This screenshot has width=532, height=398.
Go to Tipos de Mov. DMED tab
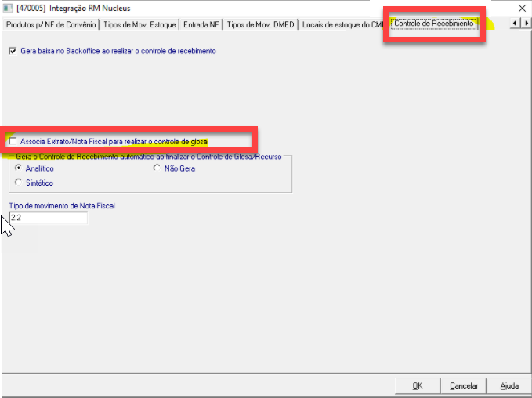click(x=260, y=25)
